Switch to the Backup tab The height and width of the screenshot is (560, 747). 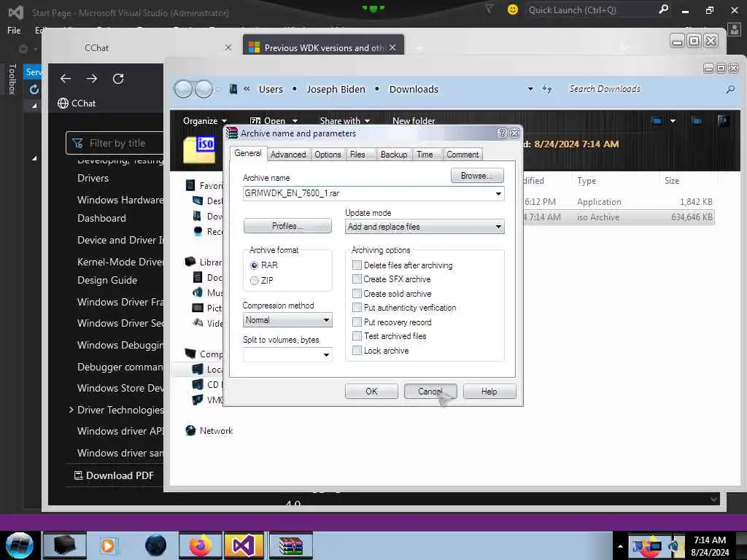coord(394,155)
